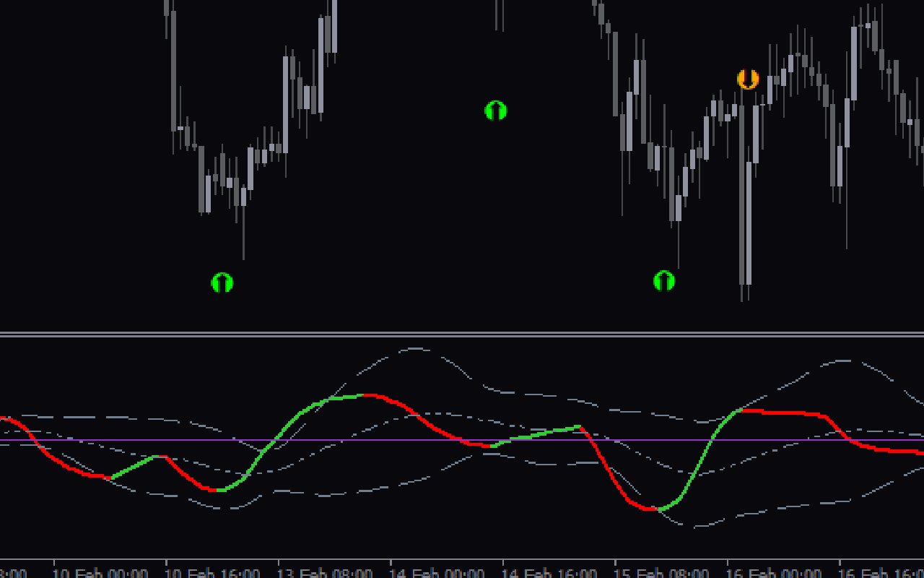Select the orange down-arrow signal marker

tap(748, 79)
